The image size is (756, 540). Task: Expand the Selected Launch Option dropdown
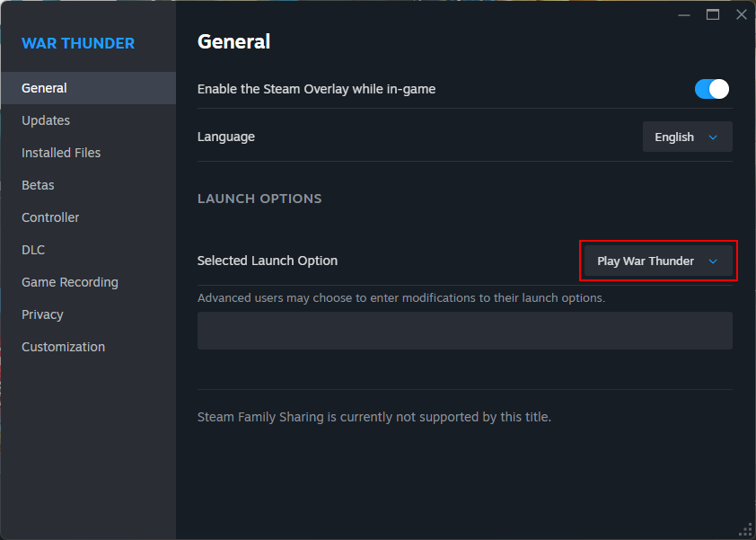(x=658, y=261)
